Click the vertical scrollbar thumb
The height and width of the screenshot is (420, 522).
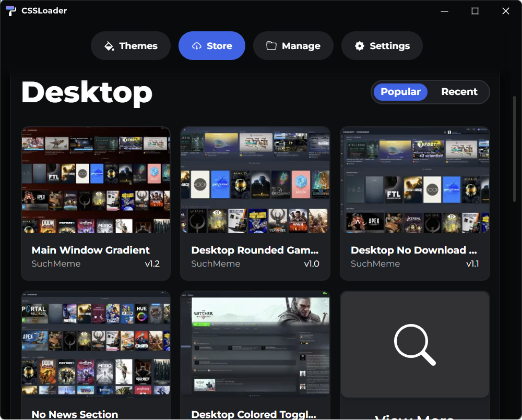pos(514,149)
